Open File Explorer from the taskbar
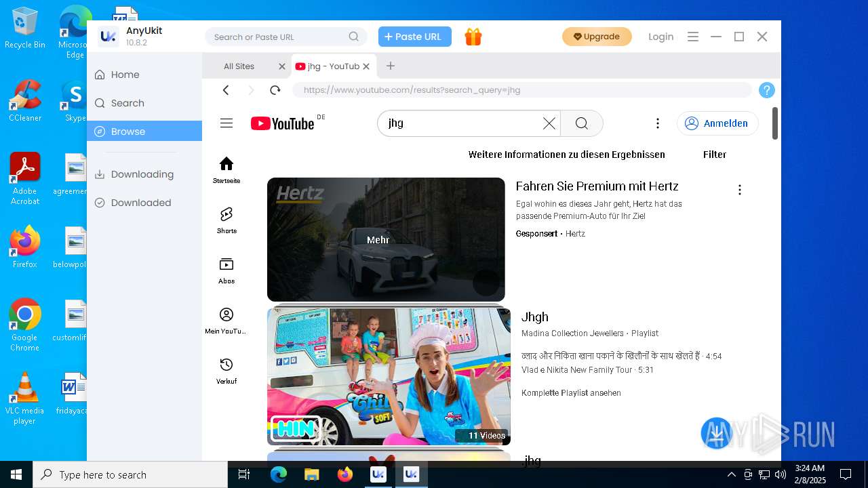The height and width of the screenshot is (488, 868). point(312,474)
